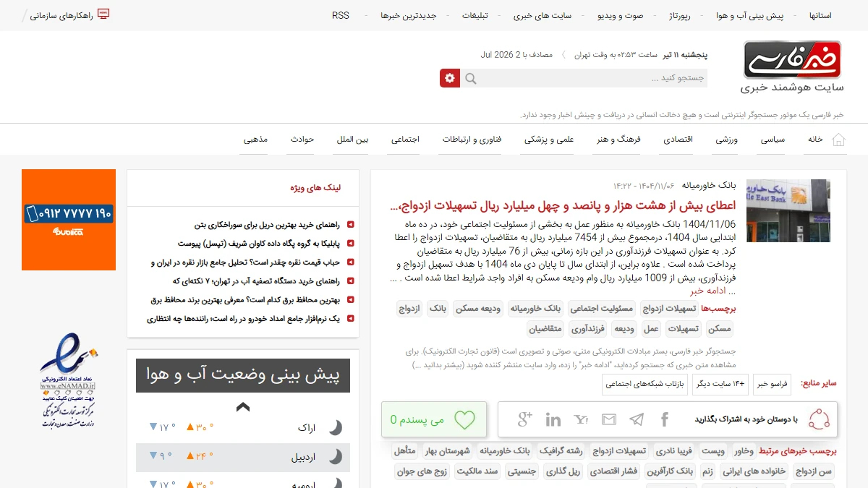Go to بین الملل category
The width and height of the screenshot is (868, 488).
point(352,140)
